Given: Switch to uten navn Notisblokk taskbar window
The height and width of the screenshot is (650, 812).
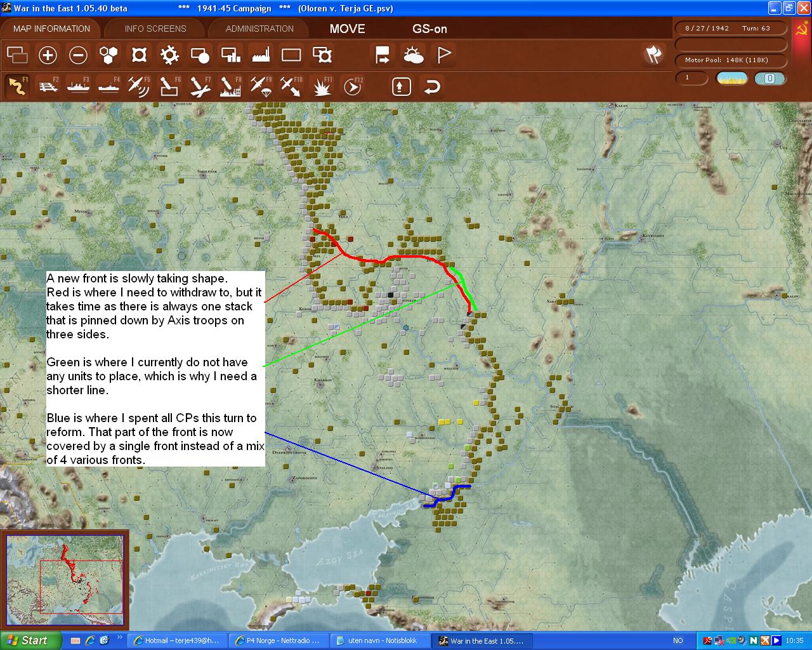Looking at the screenshot, I should (x=379, y=640).
